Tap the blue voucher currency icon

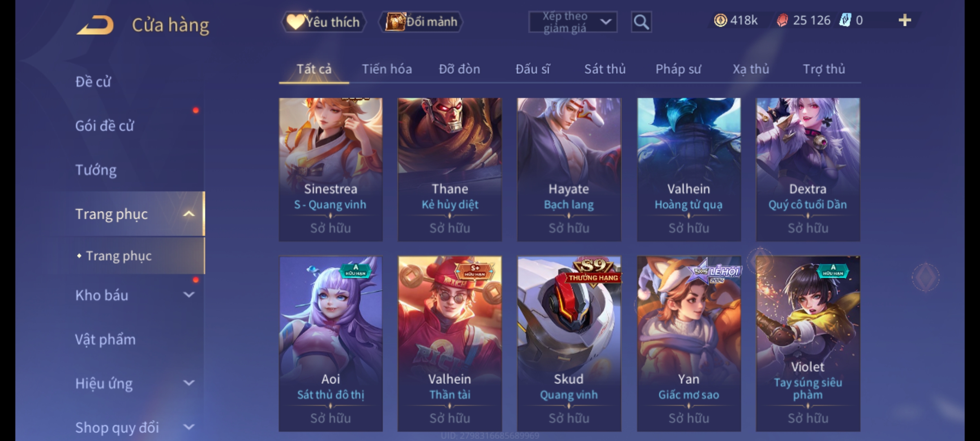click(x=845, y=20)
